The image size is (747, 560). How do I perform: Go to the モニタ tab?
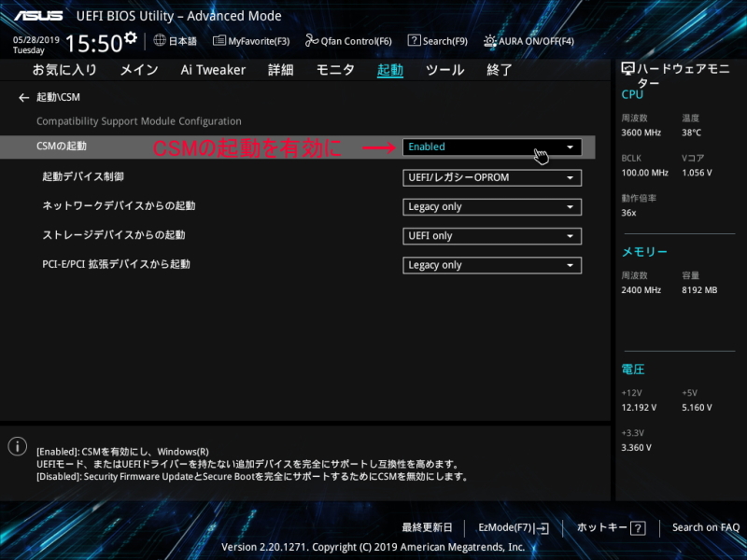[335, 70]
